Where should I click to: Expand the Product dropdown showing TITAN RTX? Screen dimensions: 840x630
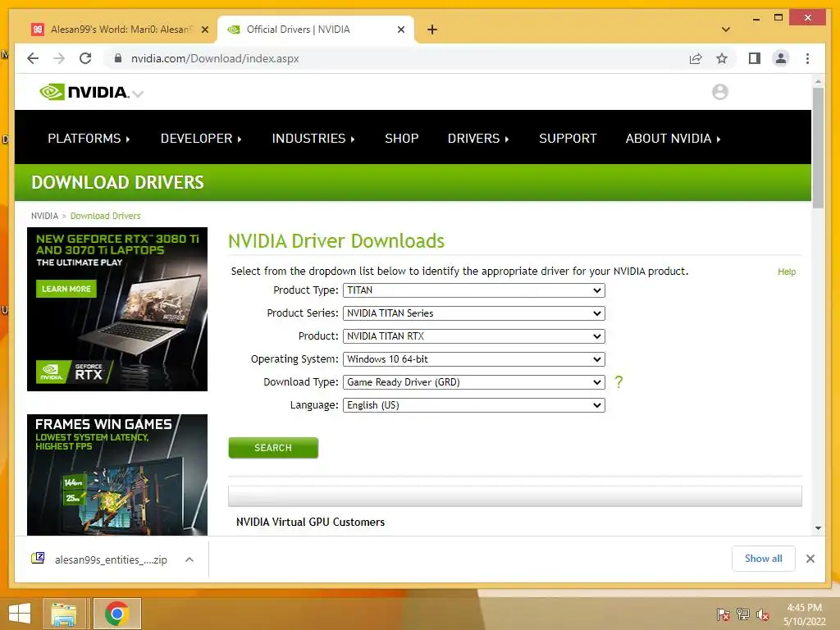474,336
